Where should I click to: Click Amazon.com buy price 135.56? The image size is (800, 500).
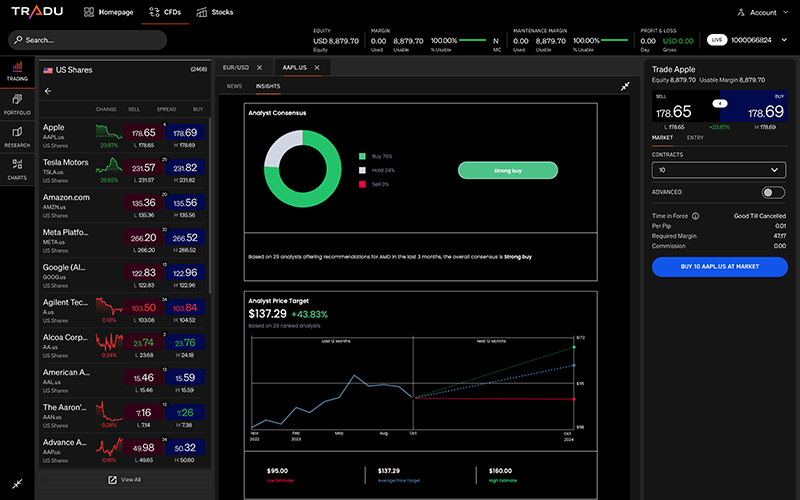point(185,203)
